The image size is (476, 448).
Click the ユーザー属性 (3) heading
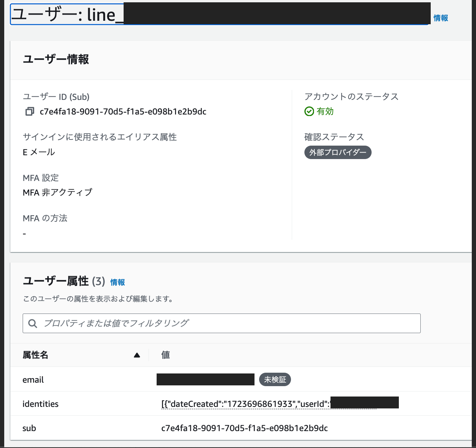click(x=64, y=281)
